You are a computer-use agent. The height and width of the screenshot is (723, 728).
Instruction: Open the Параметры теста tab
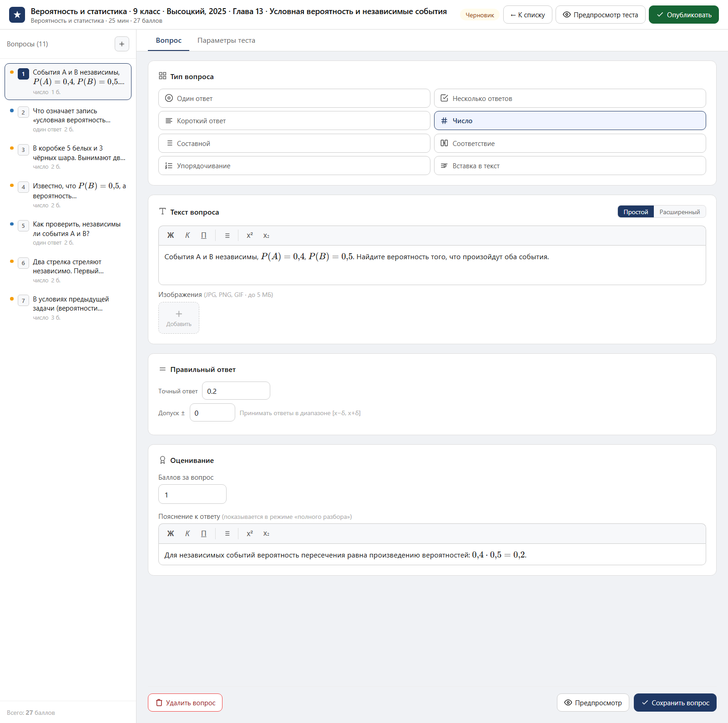click(x=226, y=40)
